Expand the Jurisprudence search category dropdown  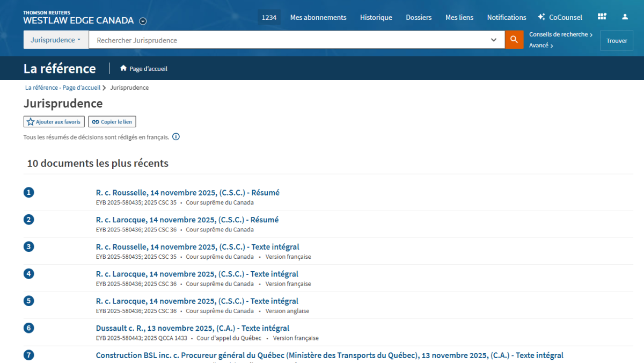pos(56,40)
